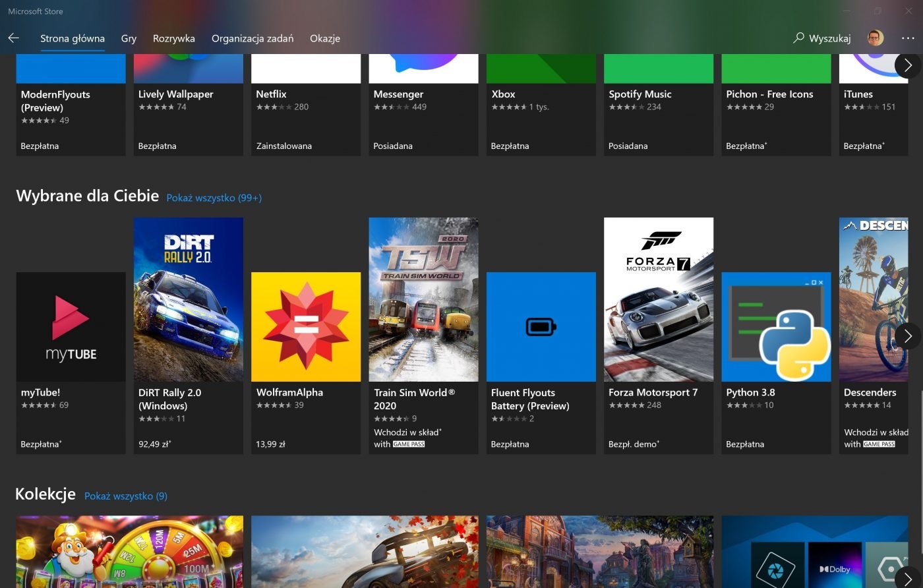Open the Descenders game cover
The height and width of the screenshot is (588, 923).
click(x=874, y=299)
